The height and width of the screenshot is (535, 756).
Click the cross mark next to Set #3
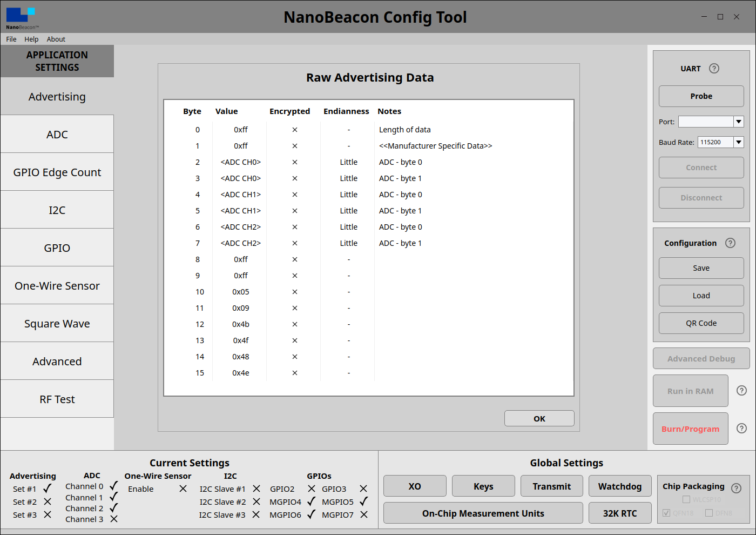tap(48, 514)
